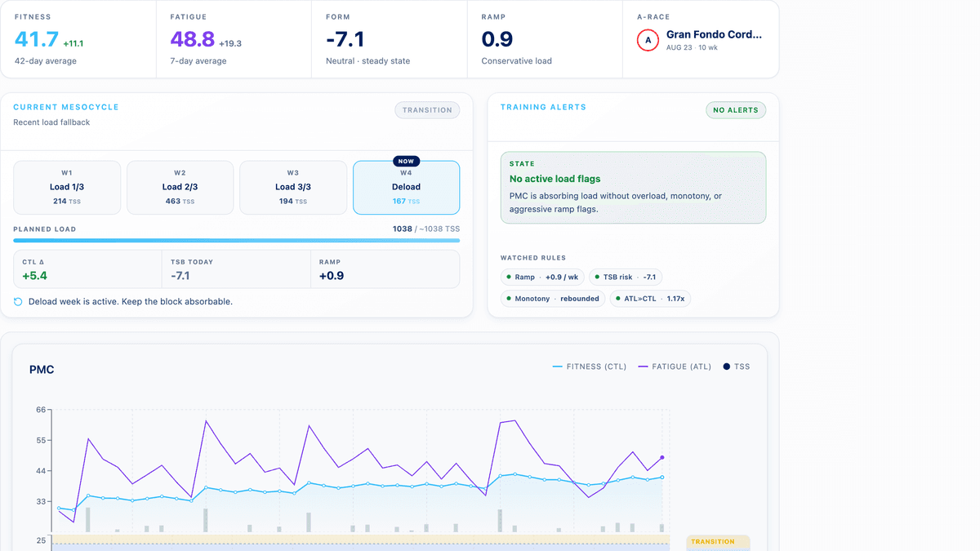Click the 'Recent load fallback' subtitle
This screenshot has height=551, width=980.
[x=51, y=122]
